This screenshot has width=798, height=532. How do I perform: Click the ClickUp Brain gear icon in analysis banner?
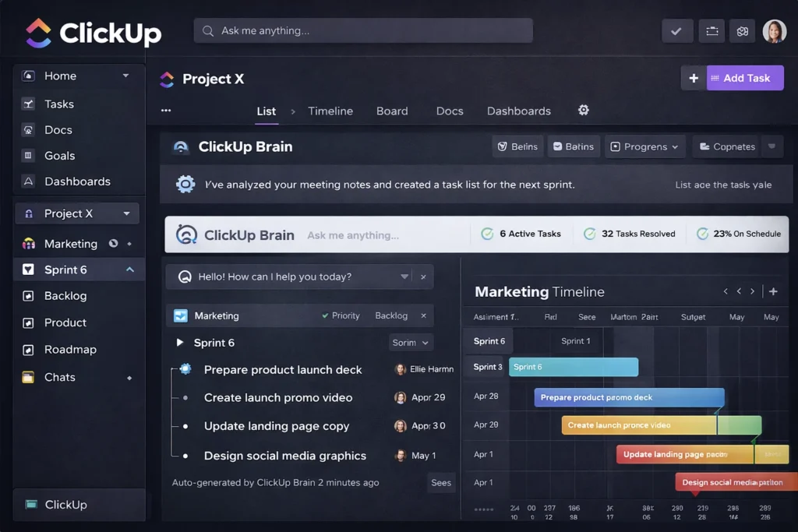pyautogui.click(x=185, y=185)
